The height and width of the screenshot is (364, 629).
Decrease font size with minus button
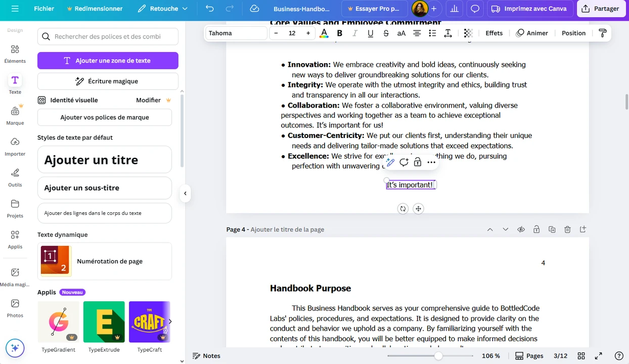(x=276, y=33)
